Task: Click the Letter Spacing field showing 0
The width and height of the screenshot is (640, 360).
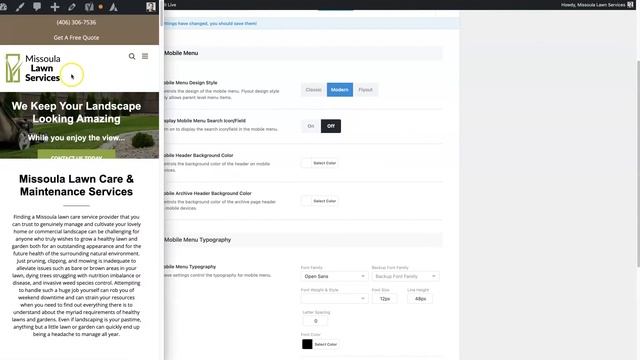Action: tap(315, 321)
